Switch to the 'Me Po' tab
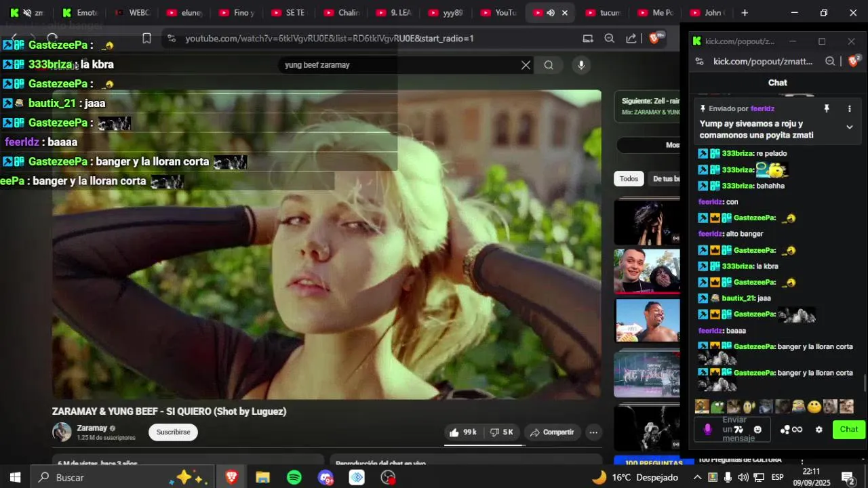The image size is (868, 488). (654, 13)
